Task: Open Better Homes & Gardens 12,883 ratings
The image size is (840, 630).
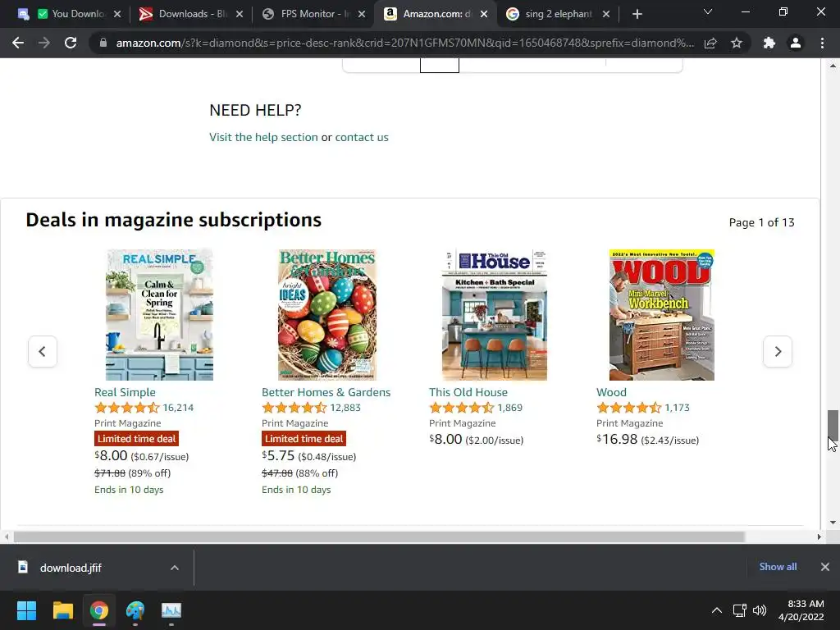Action: [345, 408]
